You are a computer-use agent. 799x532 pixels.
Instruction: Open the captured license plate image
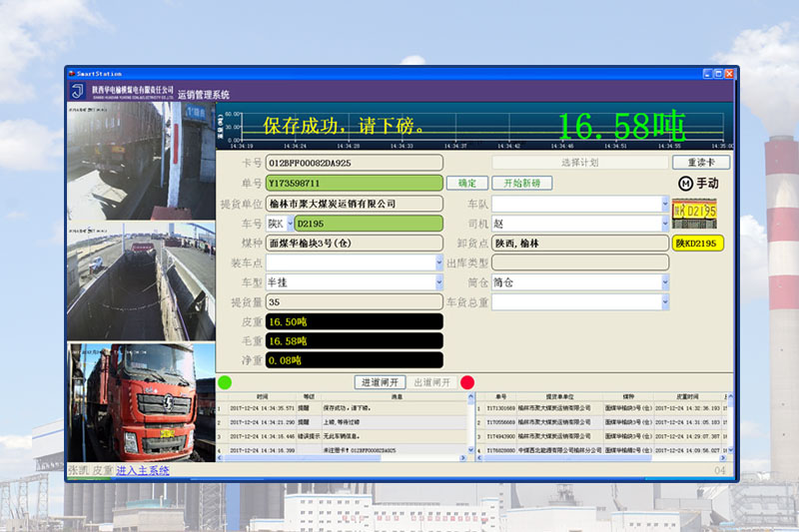coord(695,211)
